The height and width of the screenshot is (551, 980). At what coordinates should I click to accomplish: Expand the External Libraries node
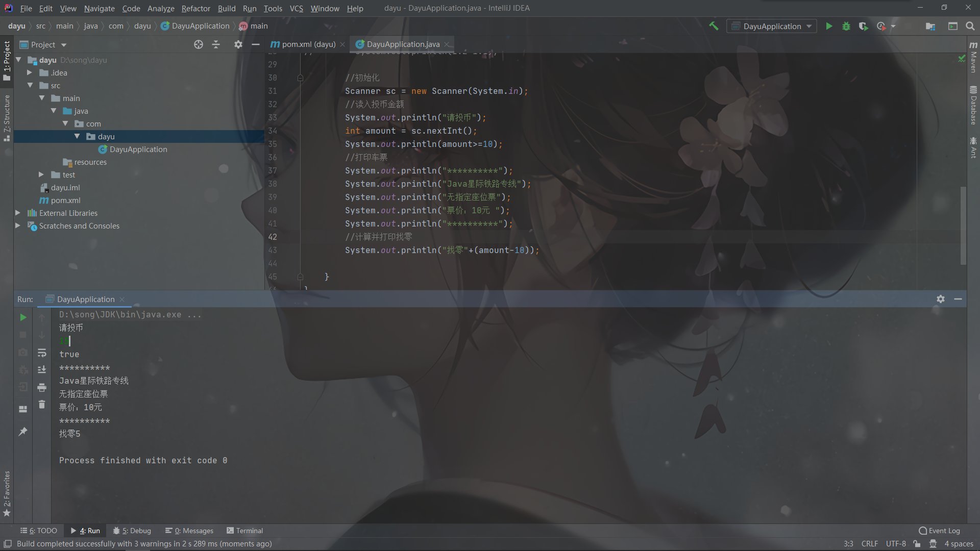(x=18, y=213)
